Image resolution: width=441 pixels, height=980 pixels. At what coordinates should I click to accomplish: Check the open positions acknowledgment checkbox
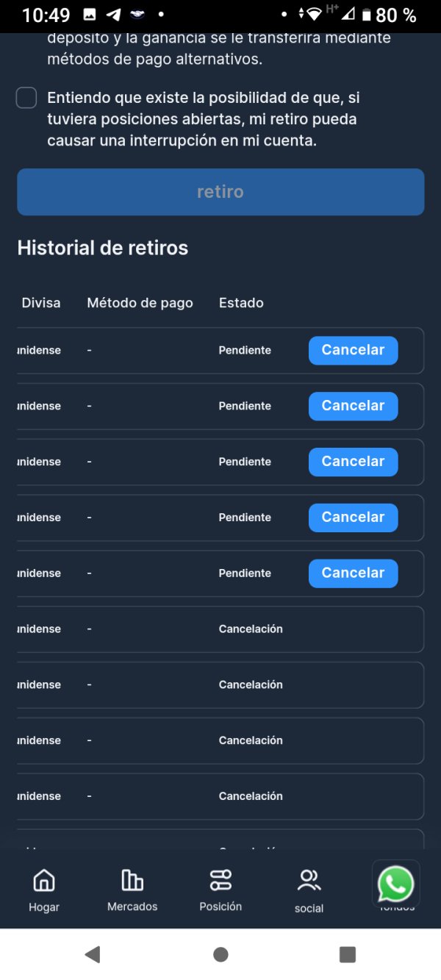tap(26, 98)
